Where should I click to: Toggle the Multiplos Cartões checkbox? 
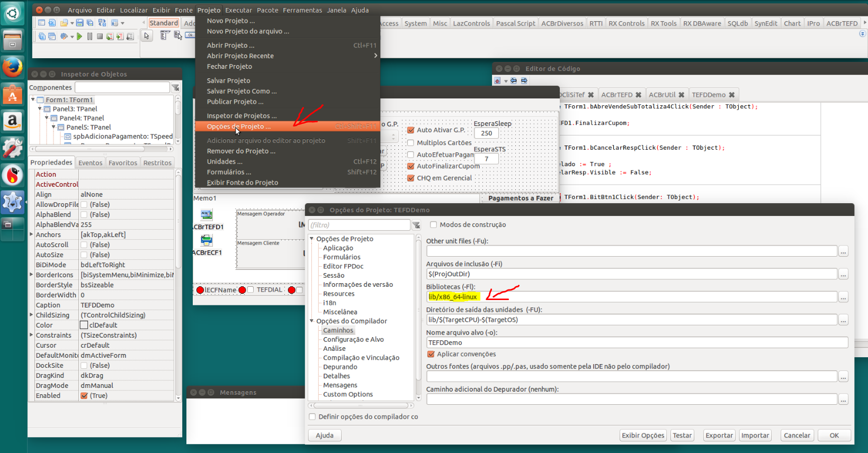[x=410, y=142]
